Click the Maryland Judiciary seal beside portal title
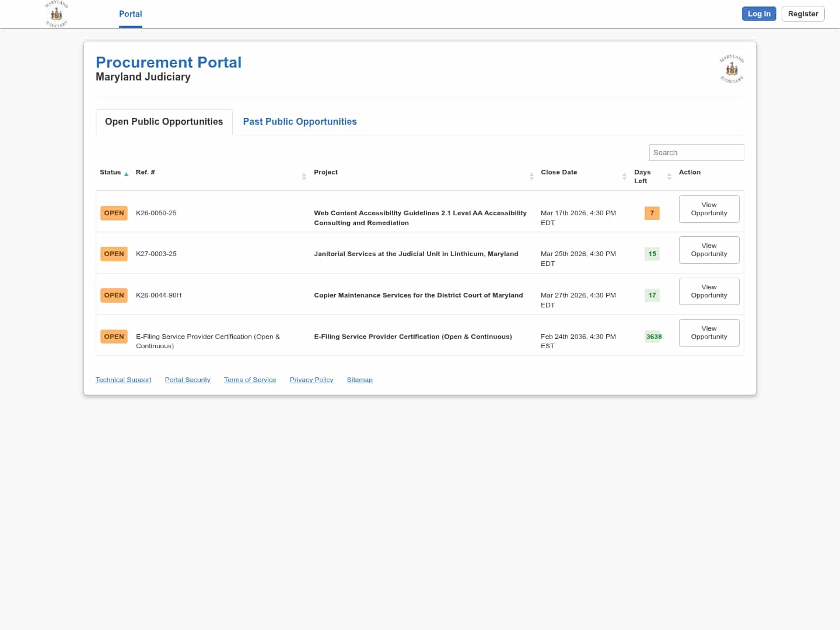 coord(731,69)
